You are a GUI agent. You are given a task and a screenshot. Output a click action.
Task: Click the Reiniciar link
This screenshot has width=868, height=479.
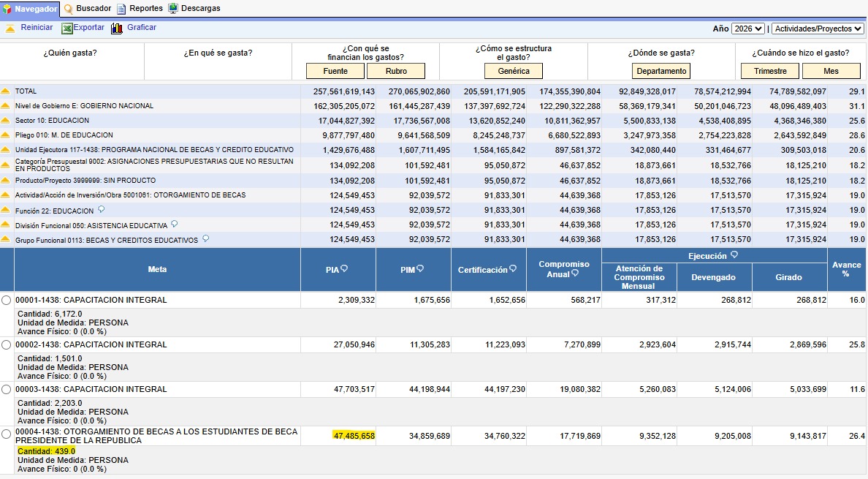coord(37,27)
